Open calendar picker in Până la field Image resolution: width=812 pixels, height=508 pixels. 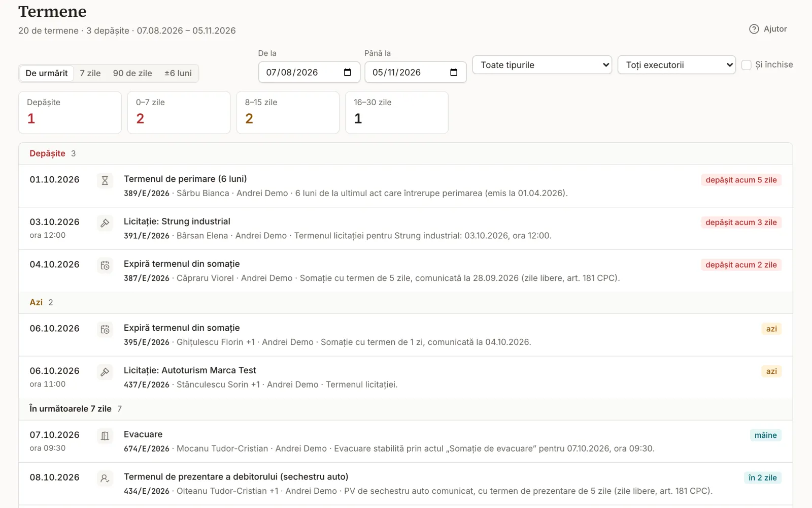[454, 72]
